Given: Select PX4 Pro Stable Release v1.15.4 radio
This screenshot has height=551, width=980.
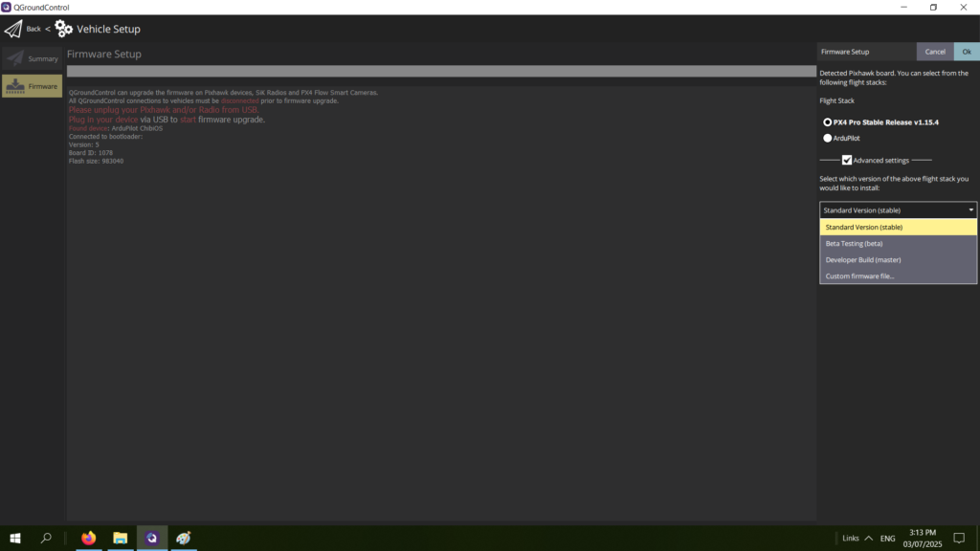Looking at the screenshot, I should pos(828,122).
